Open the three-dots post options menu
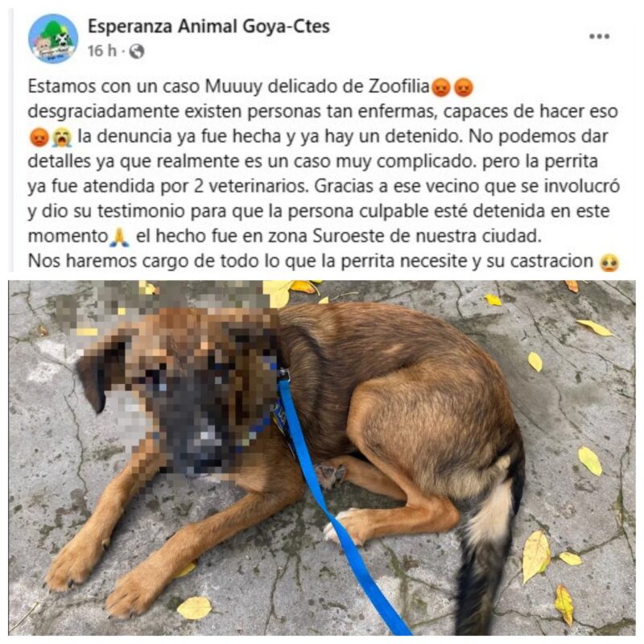The width and height of the screenshot is (644, 644). (599, 36)
